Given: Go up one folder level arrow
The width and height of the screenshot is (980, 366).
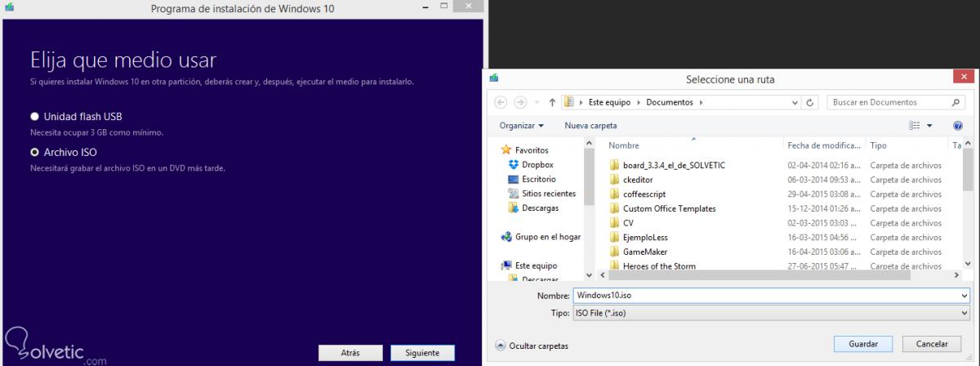Looking at the screenshot, I should pyautogui.click(x=552, y=103).
